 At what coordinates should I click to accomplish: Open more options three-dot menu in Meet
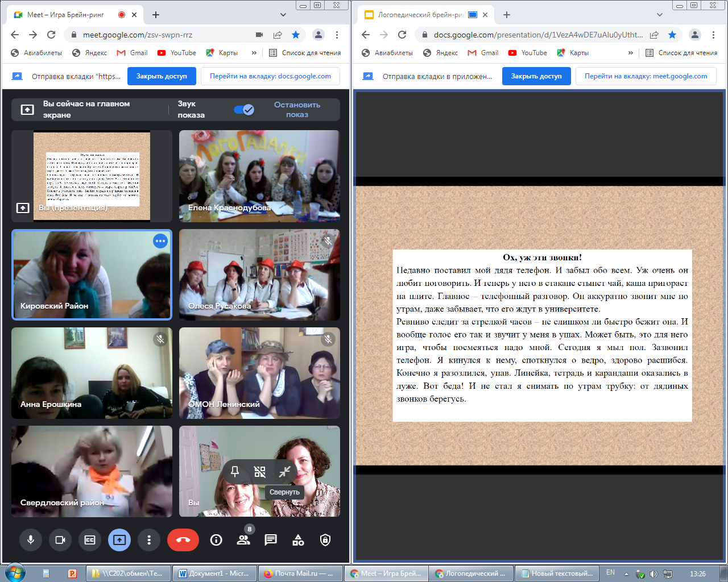tap(149, 540)
